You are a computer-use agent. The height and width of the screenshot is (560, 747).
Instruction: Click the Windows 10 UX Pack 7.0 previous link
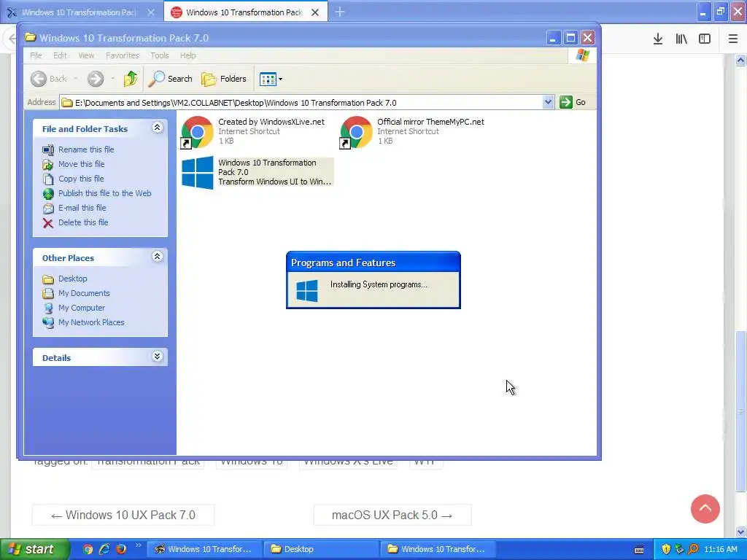(123, 516)
